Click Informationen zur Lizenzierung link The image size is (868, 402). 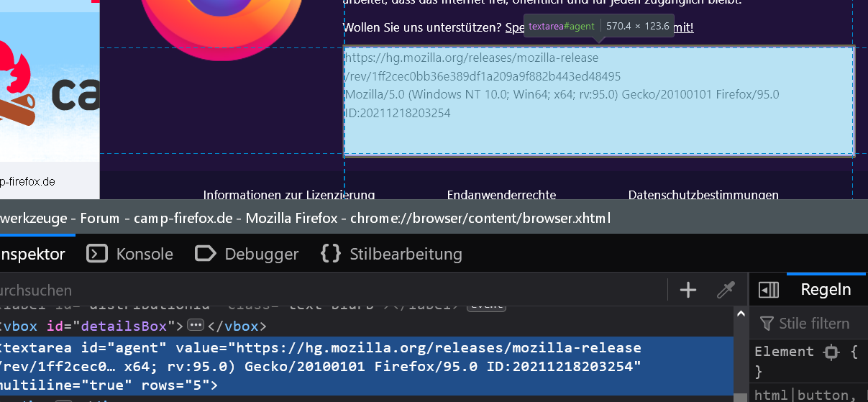coord(289,194)
